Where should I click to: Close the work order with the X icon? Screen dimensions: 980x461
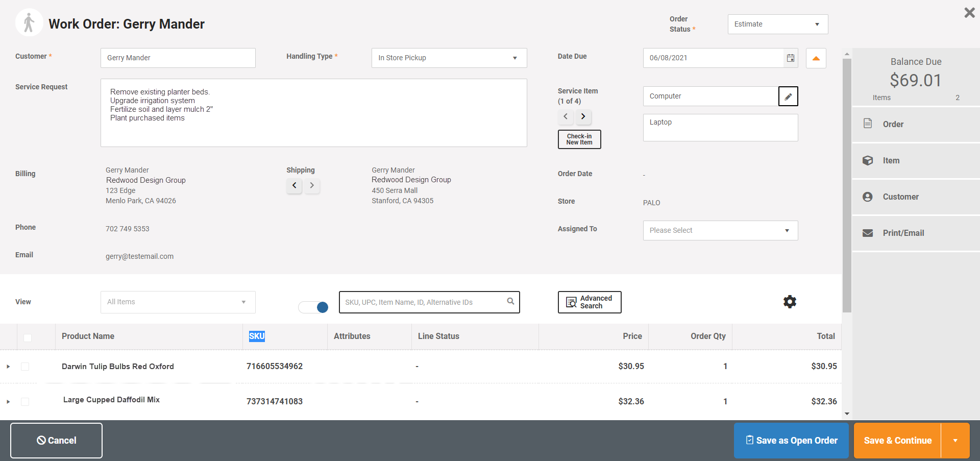coord(969,13)
